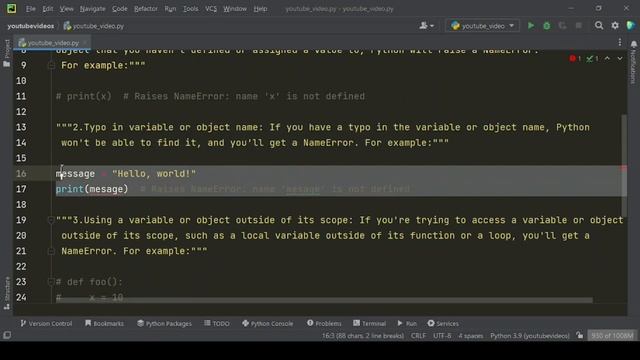
Task: Click the vertical editor scrollbar
Action: point(624,166)
